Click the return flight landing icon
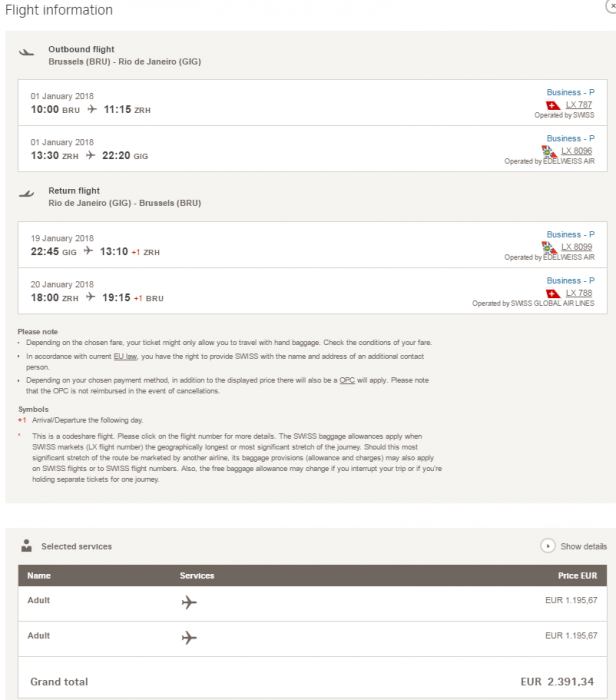 pos(27,194)
